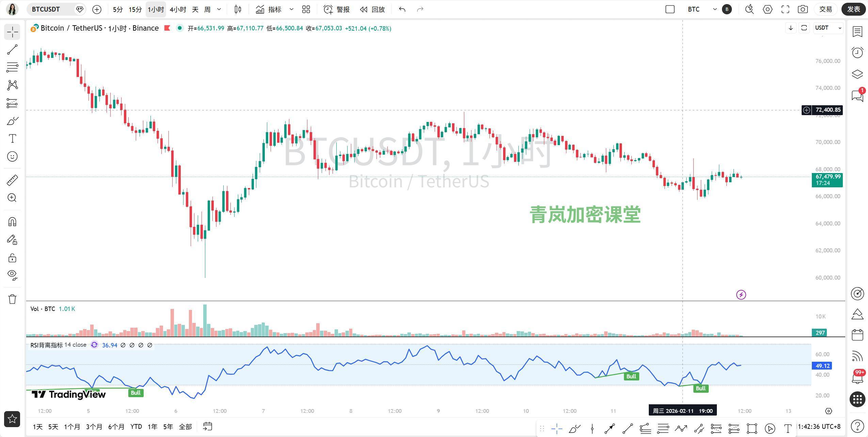Select the YTD range at the bottom

click(136, 426)
